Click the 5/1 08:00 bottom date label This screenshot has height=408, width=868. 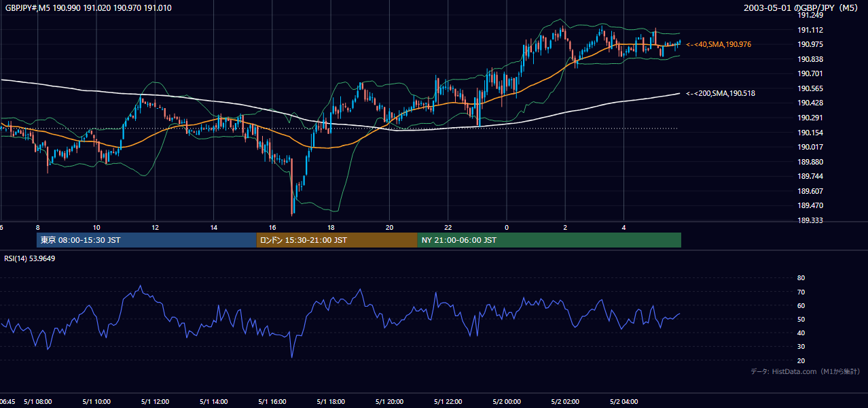coord(38,402)
